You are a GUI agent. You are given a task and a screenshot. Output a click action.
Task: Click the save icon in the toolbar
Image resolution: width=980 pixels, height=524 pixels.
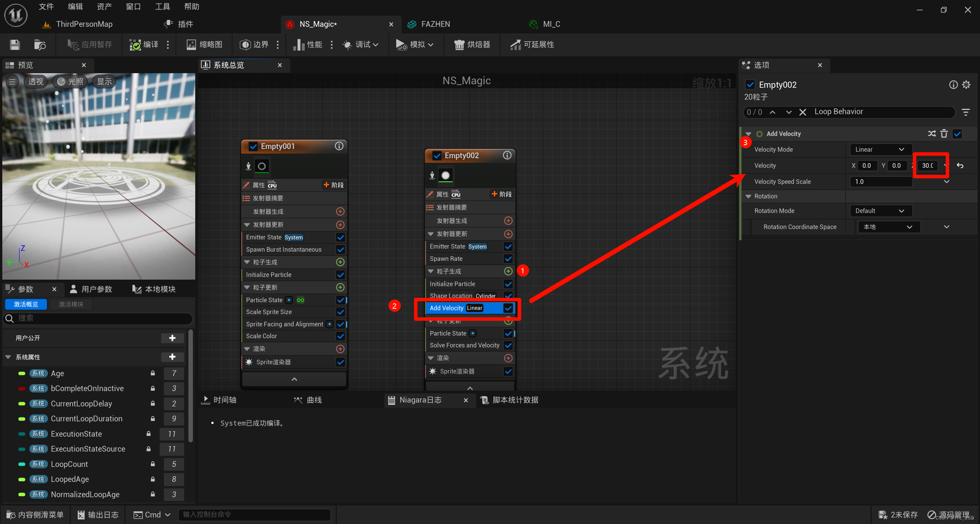(x=15, y=45)
